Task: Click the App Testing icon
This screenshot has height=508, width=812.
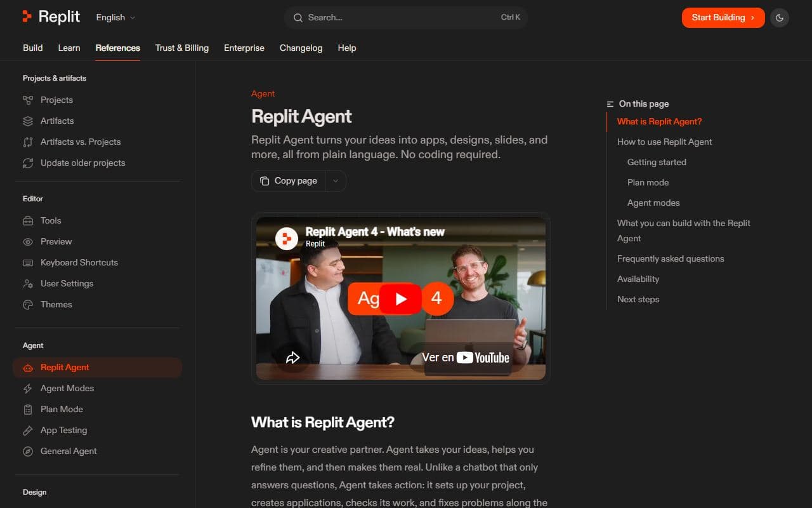Action: [x=28, y=430]
